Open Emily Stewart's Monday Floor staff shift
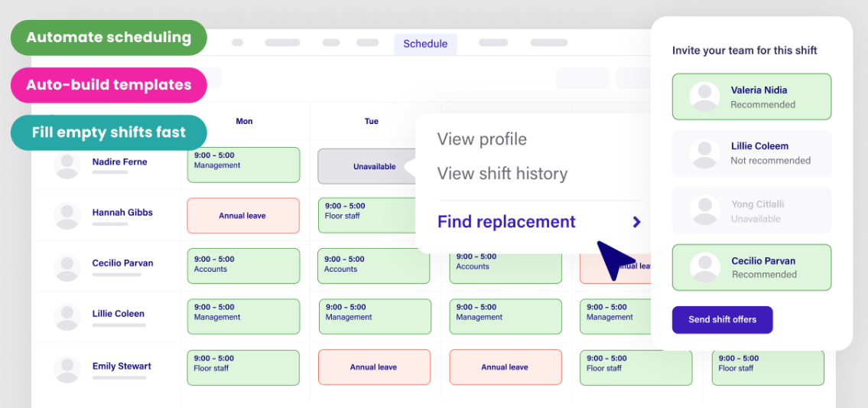Image resolution: width=868 pixels, height=408 pixels. (243, 367)
